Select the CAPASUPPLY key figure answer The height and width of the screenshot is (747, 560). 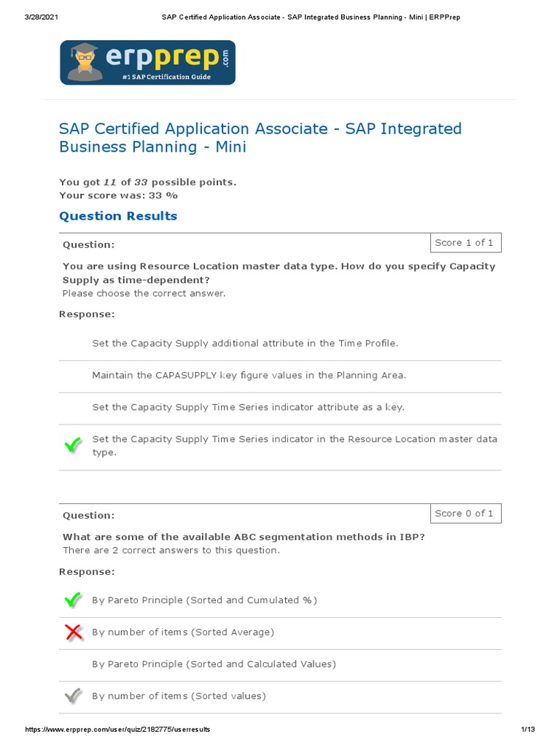pos(249,376)
